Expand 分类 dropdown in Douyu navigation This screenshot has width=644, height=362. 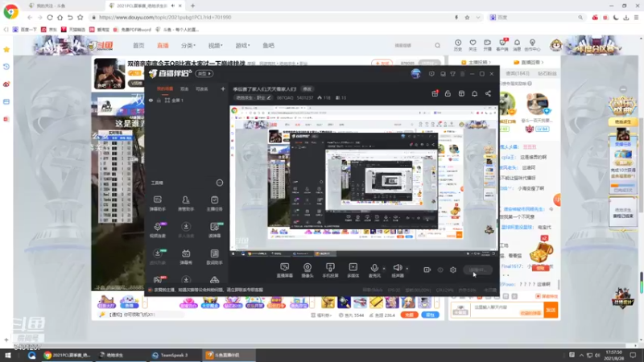pyautogui.click(x=188, y=46)
